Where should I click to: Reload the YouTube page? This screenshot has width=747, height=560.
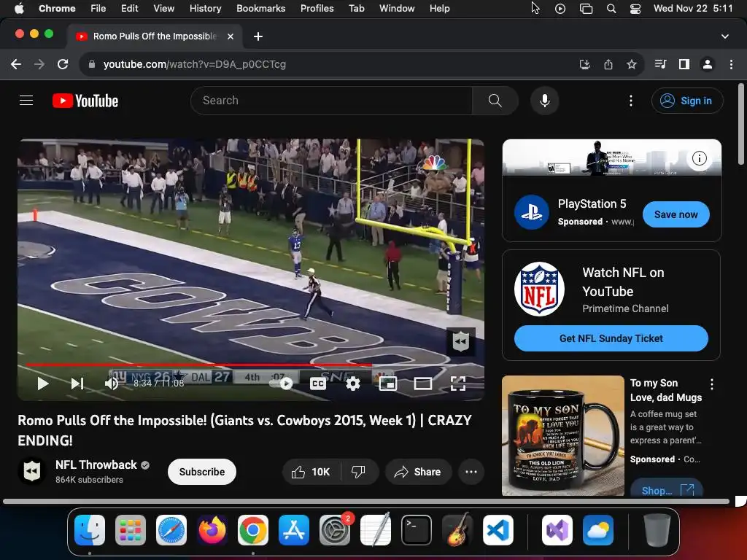click(x=63, y=64)
